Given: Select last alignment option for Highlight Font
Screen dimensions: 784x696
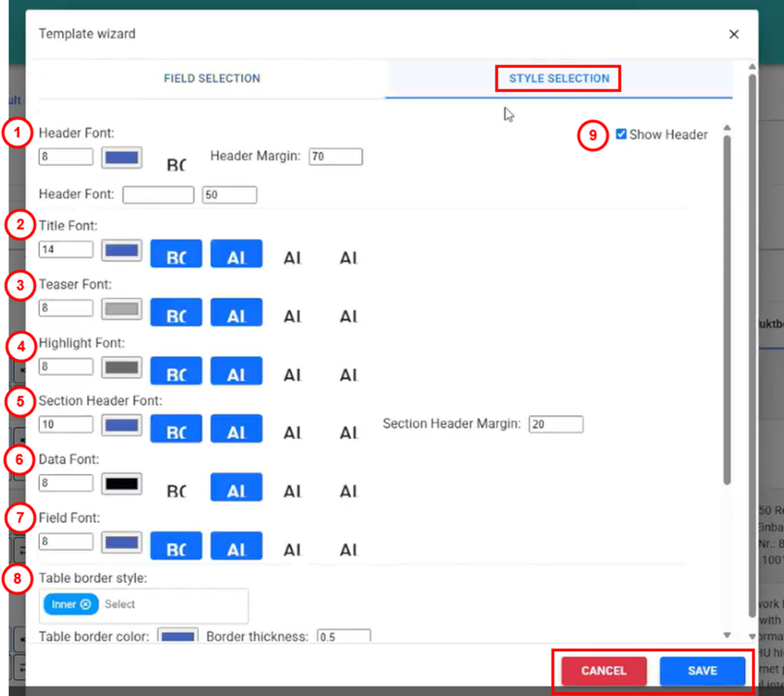Looking at the screenshot, I should tap(348, 372).
